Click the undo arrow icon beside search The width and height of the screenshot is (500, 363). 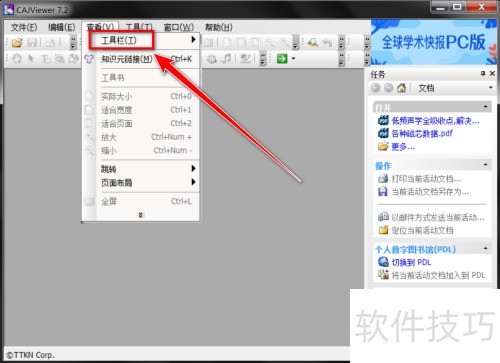[x=328, y=42]
